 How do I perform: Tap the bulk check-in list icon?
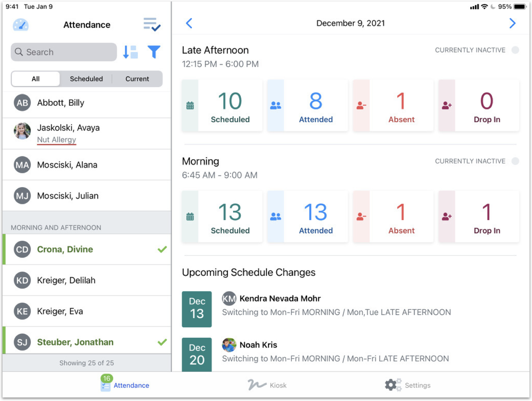coord(152,24)
